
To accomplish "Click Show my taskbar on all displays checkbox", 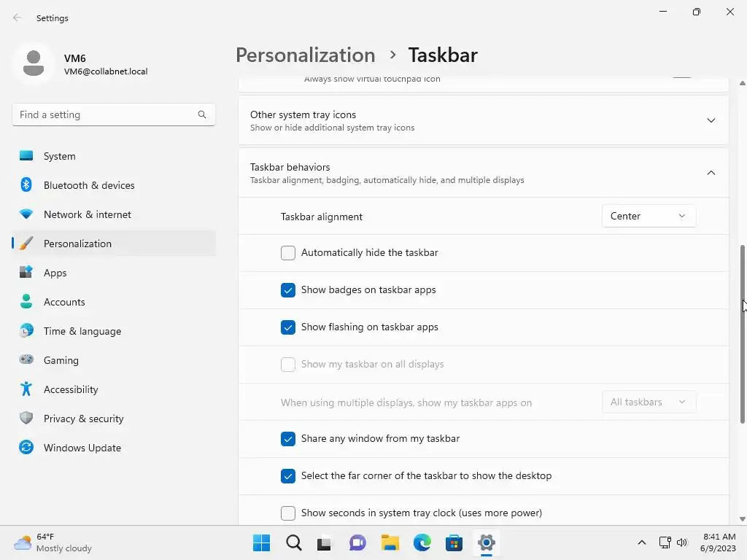I will click(287, 365).
